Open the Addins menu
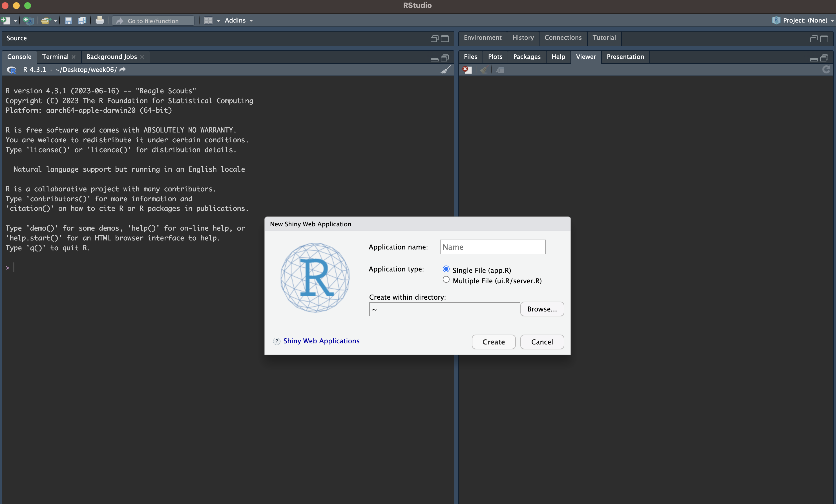The height and width of the screenshot is (504, 836). (x=238, y=20)
